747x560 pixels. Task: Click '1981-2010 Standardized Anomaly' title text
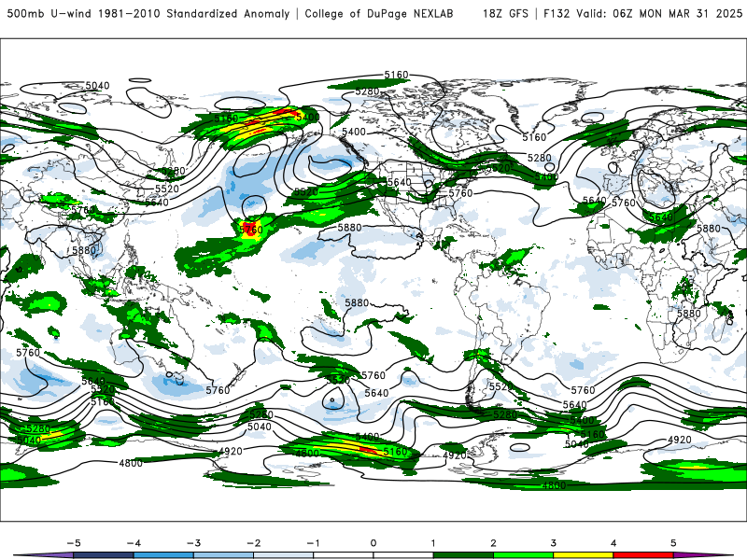click(194, 13)
